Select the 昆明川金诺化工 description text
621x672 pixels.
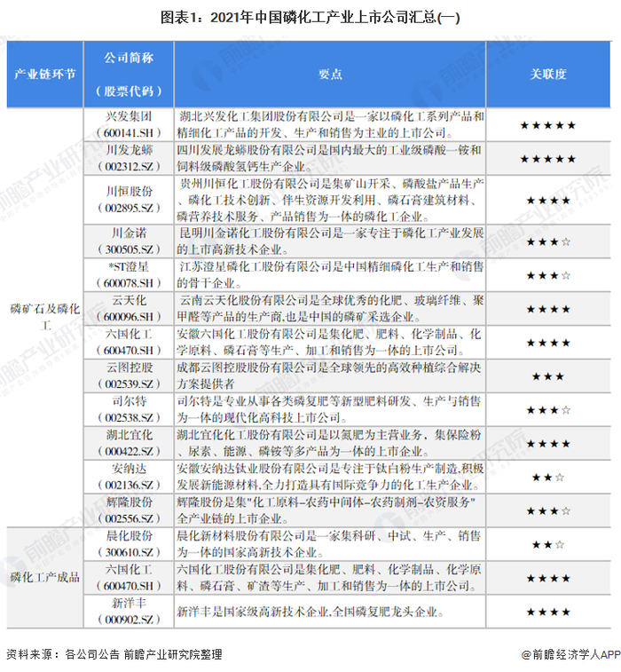330,241
